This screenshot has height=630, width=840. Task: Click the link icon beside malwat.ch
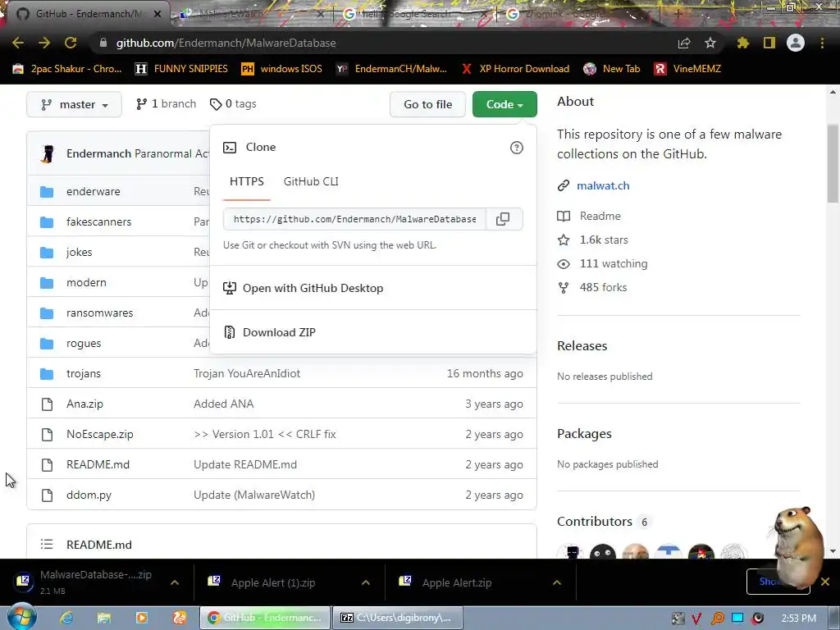pos(563,186)
